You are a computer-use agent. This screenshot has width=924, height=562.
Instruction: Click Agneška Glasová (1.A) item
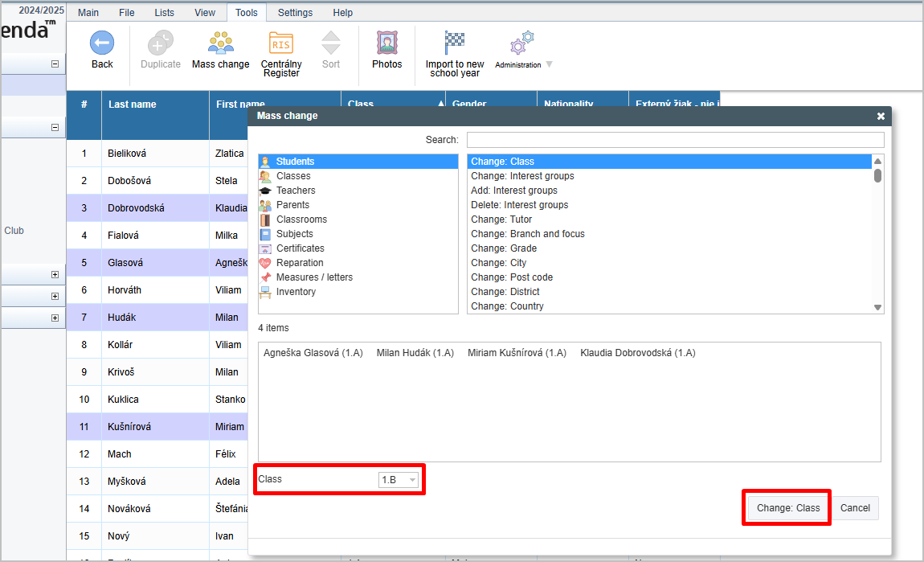(313, 353)
